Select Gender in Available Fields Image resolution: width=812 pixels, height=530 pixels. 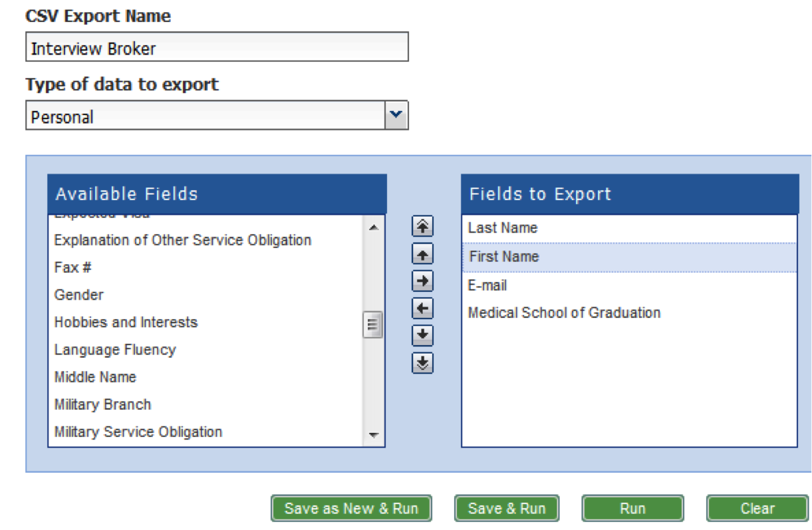(79, 295)
